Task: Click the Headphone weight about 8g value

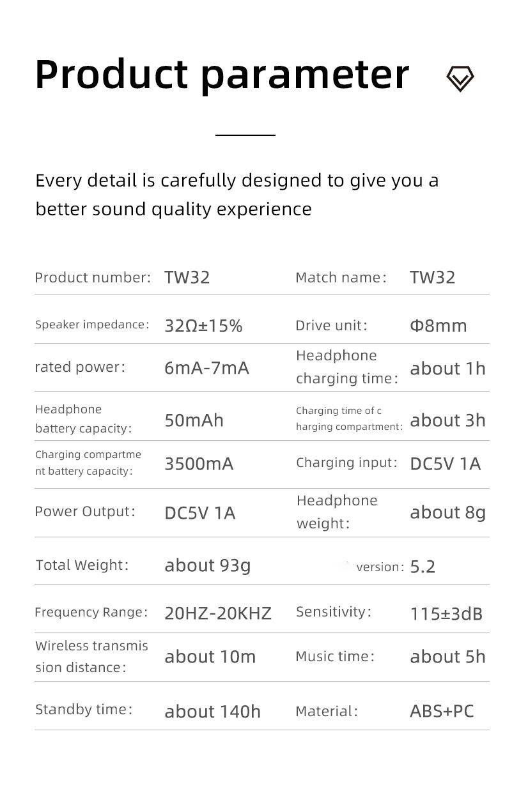Action: [x=447, y=512]
